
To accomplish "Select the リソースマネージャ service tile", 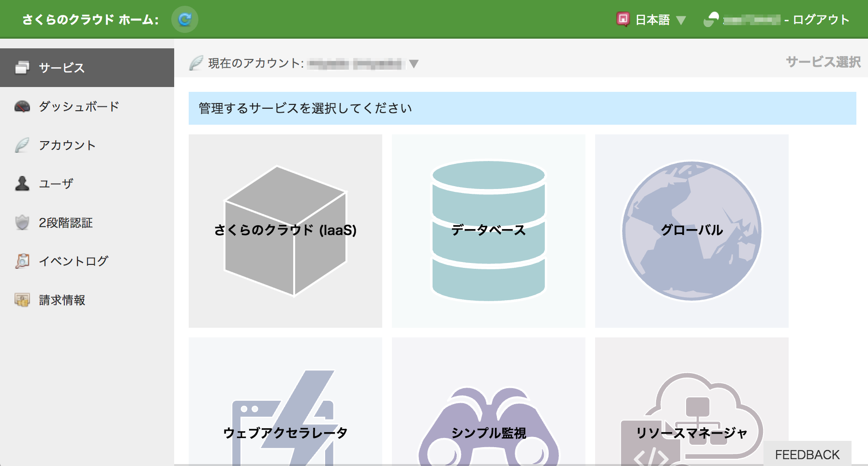I will pyautogui.click(x=692, y=402).
